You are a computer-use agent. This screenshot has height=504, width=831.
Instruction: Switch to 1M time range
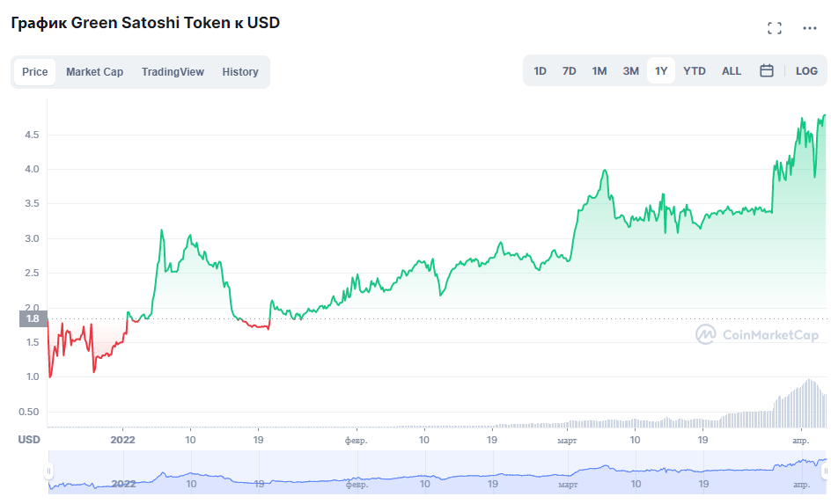599,71
